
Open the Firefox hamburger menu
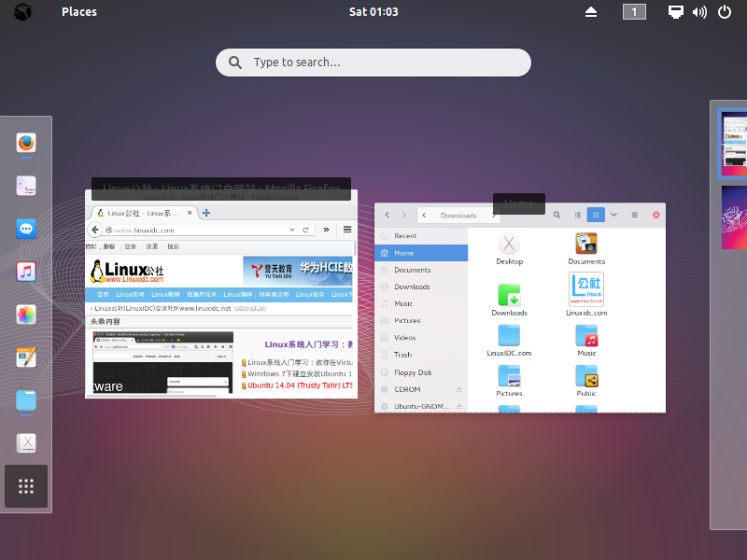[347, 230]
